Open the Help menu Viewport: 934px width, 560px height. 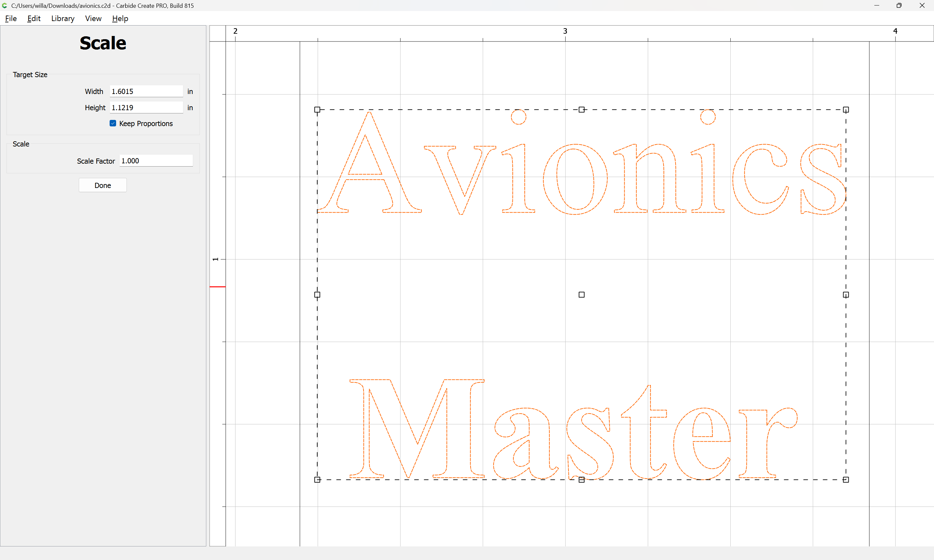[x=120, y=18]
